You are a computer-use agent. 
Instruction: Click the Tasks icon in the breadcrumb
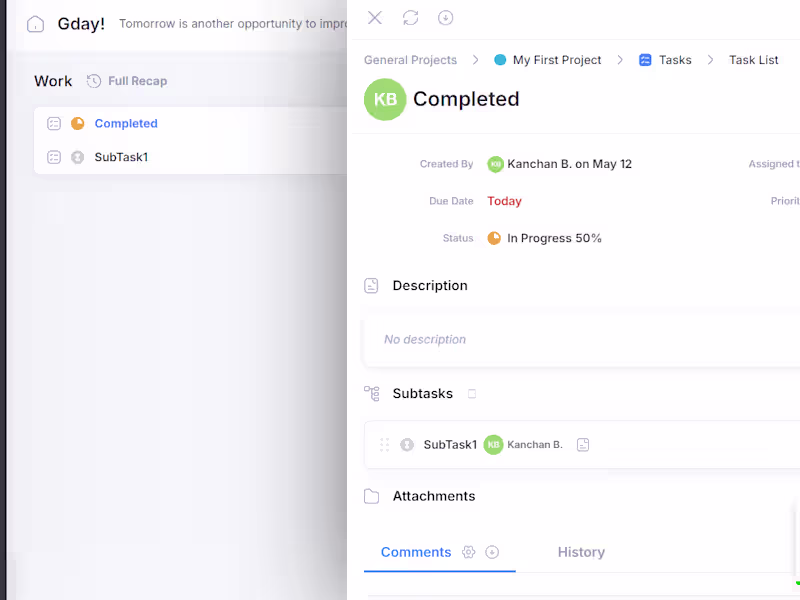click(x=642, y=60)
